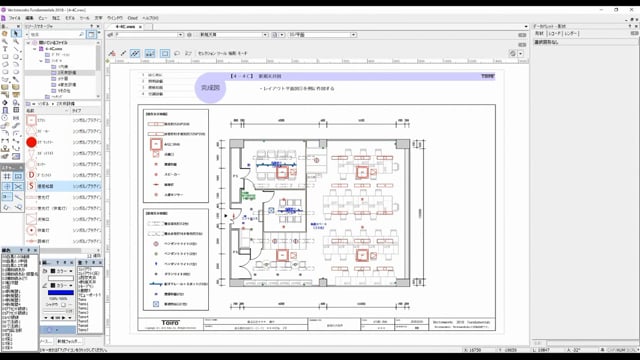The image size is (640, 360).
Task: Click the New Folder button
Action: tap(69, 341)
